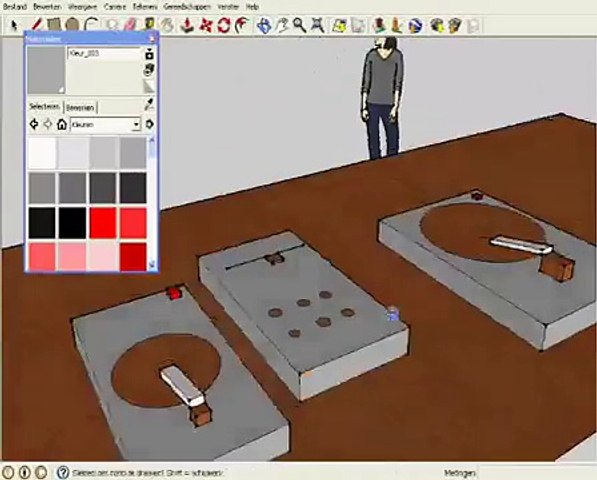The width and height of the screenshot is (597, 480).
Task: Switch to the Bewerken tab
Action: click(x=80, y=108)
